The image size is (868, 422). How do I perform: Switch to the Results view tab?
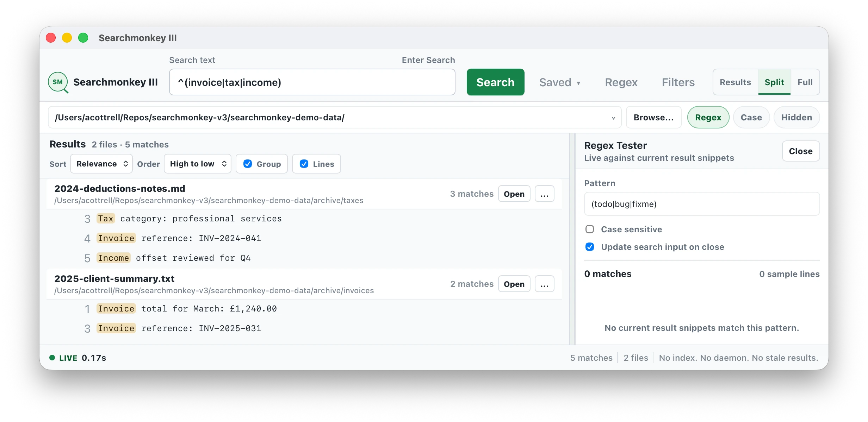tap(735, 82)
